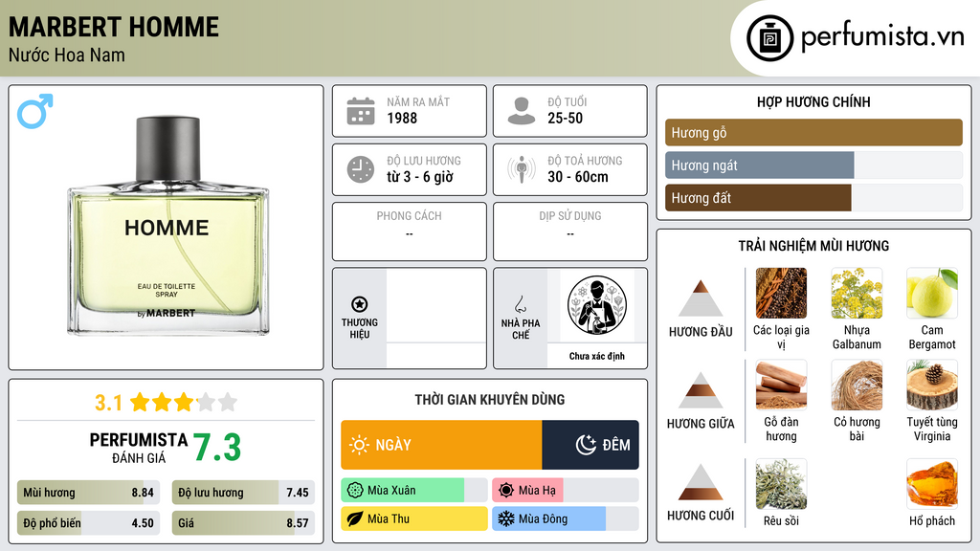Screen dimensions: 980x551
Task: Click the Mùa Xuân season label
Action: click(391, 491)
